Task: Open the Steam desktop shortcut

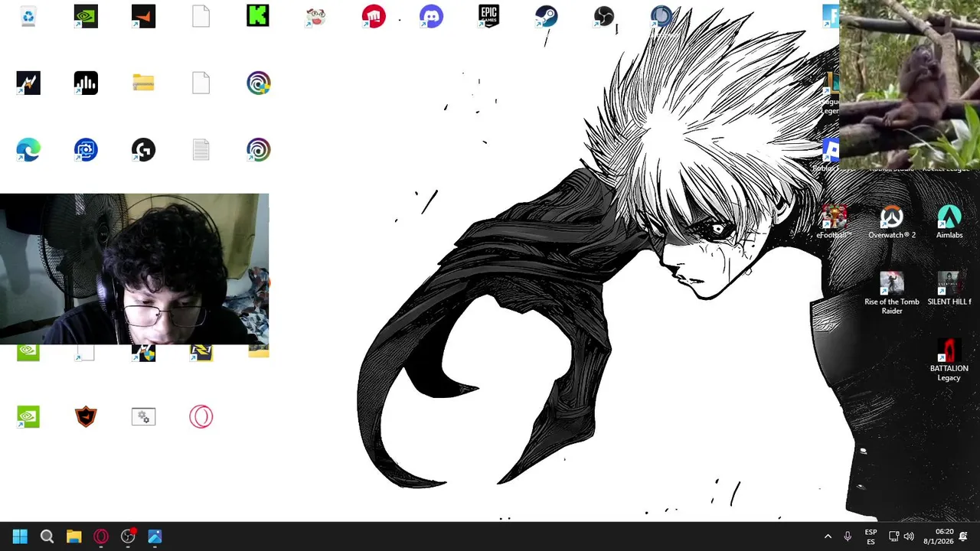Action: point(546,16)
